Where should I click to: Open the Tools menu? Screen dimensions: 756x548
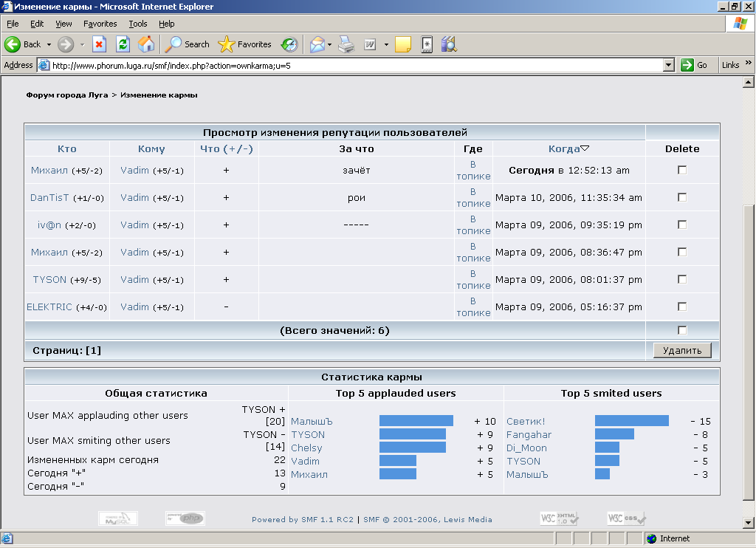click(x=138, y=24)
